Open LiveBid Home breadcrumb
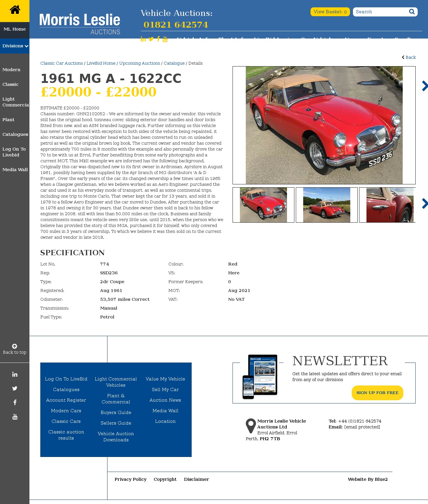This screenshot has width=428, height=504. coord(101,63)
